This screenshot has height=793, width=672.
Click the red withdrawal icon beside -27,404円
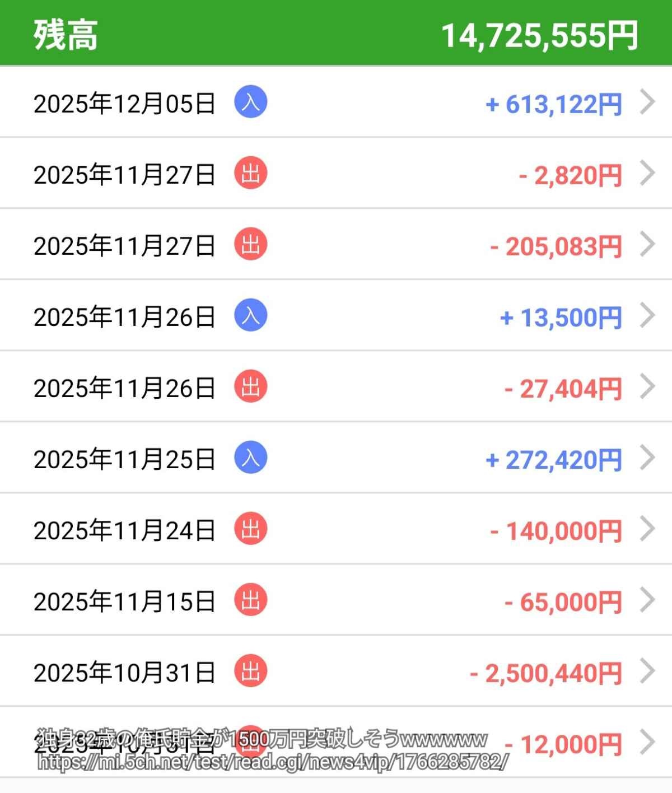(250, 387)
